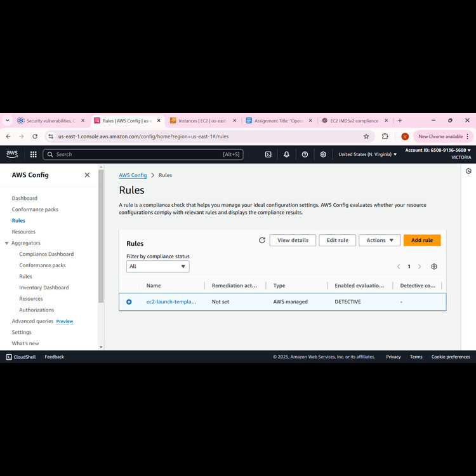Screen dimensions: 476x476
Task: Open Inventory Dashboard under Aggregators
Action: [44, 288]
